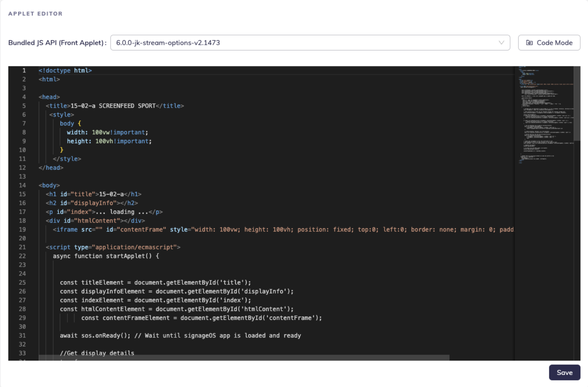Place cursor in the SCREENFEED SPORT title text
The image size is (588, 387).
coord(127,106)
